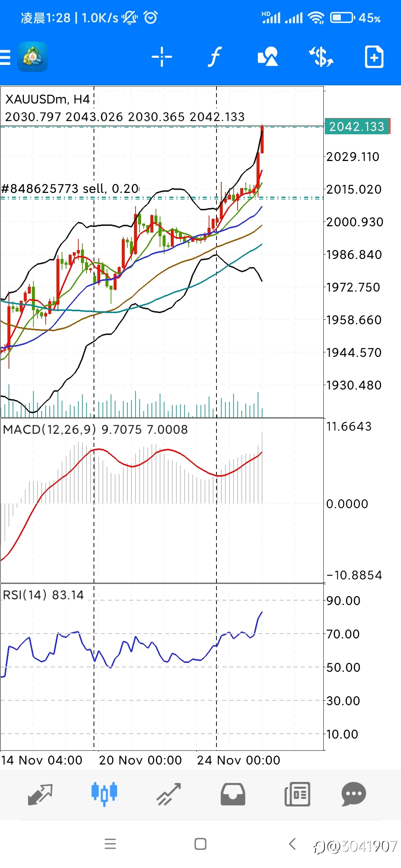Image resolution: width=401 pixels, height=868 pixels.
Task: Tap the XAUUSDm, H4 chart title
Action: pos(48,99)
